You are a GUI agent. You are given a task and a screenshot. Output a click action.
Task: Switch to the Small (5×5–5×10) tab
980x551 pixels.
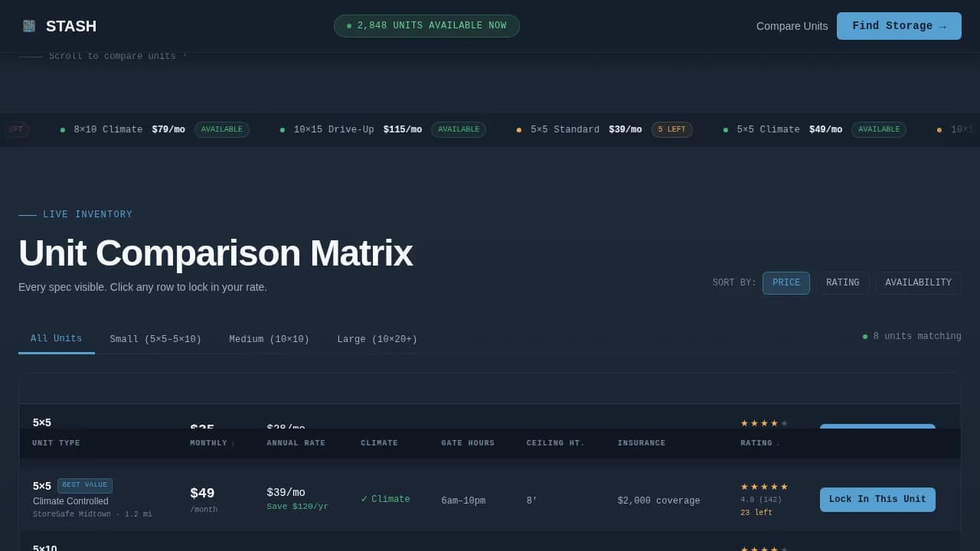(x=155, y=339)
